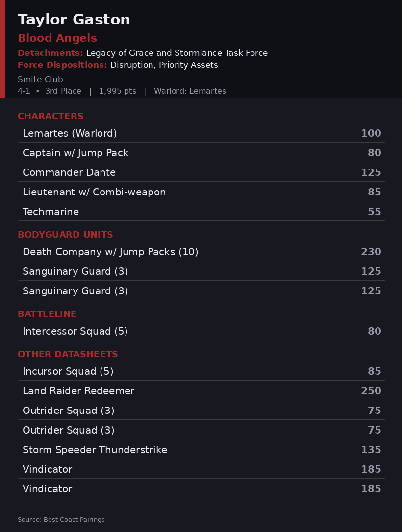Select the Captain w/ Jump Pack entry
Screen dimensions: 402x532
(201, 153)
